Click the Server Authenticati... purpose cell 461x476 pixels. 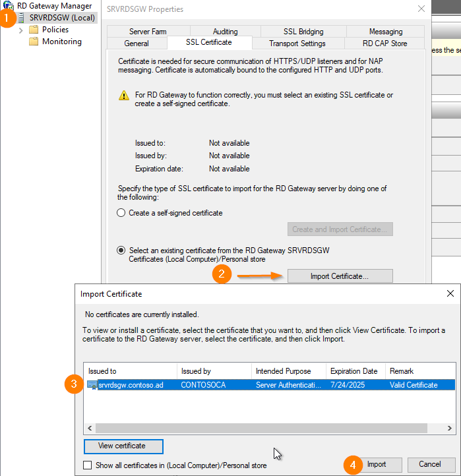(288, 385)
